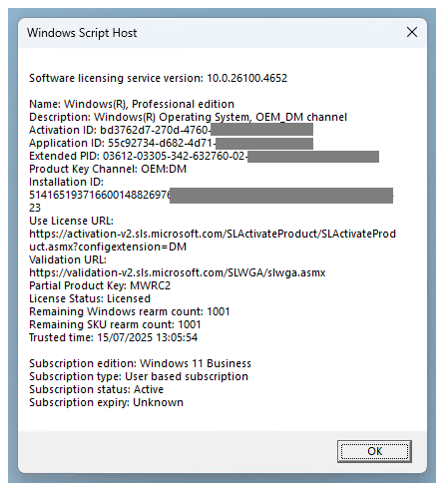Viewport: 448px width, 494px height.
Task: Click the Installation ID label
Action: [x=67, y=182]
